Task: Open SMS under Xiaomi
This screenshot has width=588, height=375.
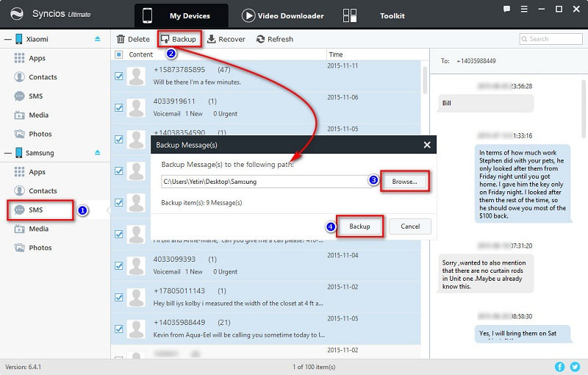Action: click(x=29, y=96)
